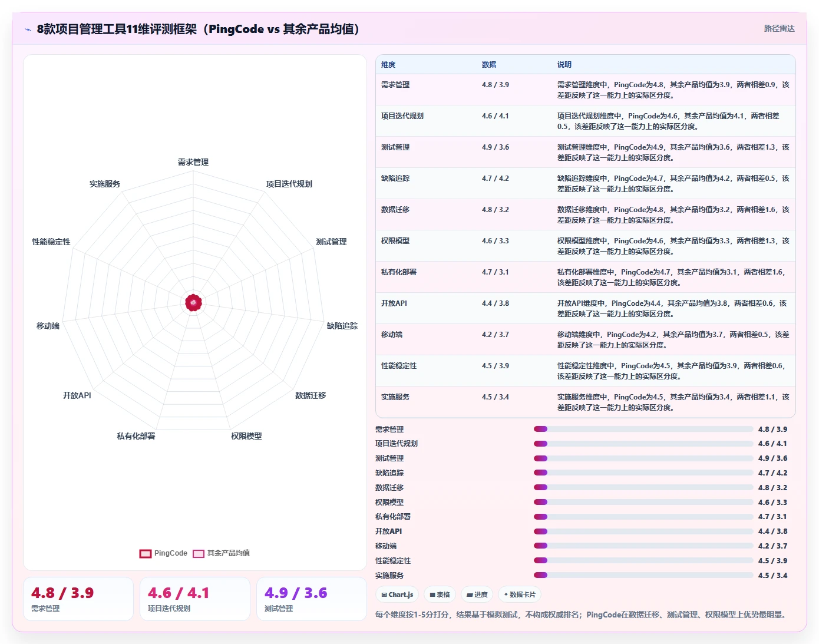Open the 4.9 / 3.6 测试管理 stat card
Image resolution: width=819 pixels, height=644 pixels.
coord(312,599)
